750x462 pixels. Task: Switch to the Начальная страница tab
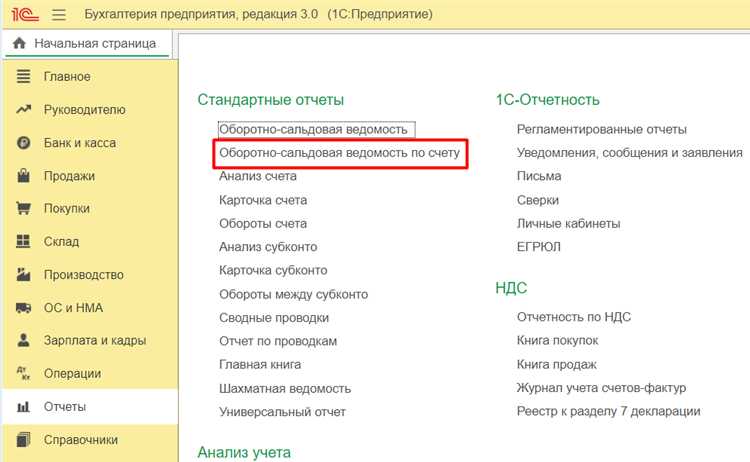86,44
